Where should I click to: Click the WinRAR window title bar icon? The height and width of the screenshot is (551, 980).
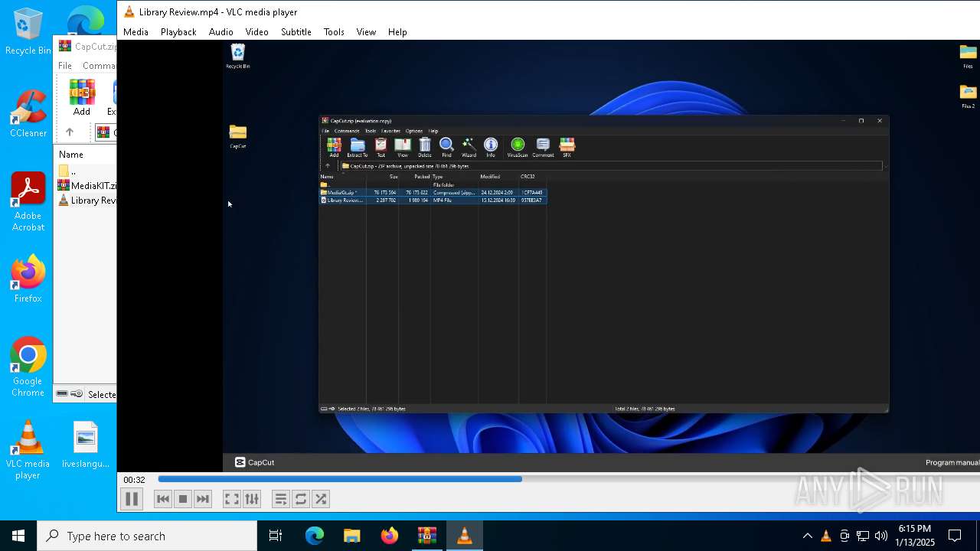tap(64, 46)
